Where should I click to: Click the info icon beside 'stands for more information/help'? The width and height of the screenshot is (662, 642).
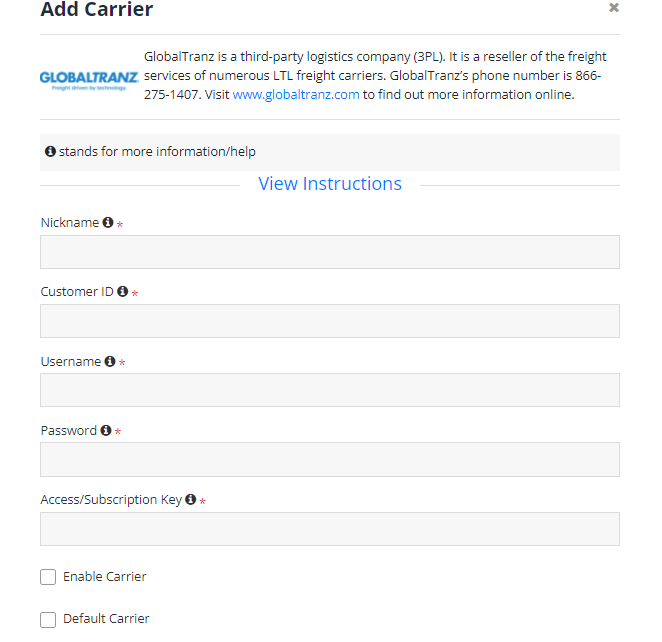50,151
